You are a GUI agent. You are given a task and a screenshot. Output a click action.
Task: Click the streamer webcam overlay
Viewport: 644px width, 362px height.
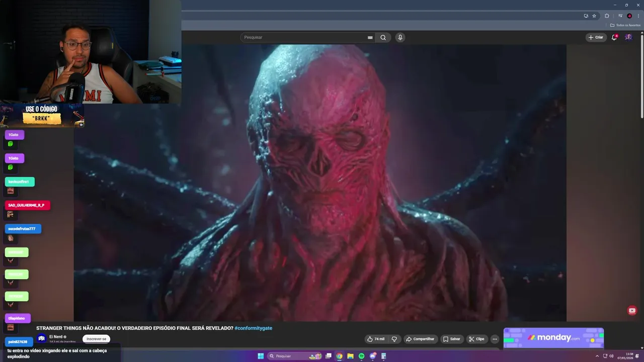(91, 52)
